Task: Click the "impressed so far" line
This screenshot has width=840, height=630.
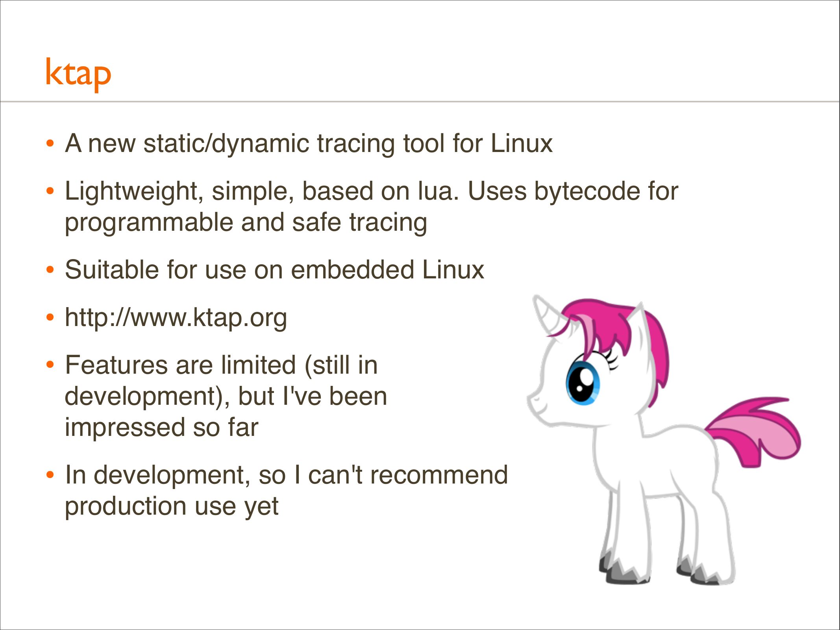Action: [161, 428]
